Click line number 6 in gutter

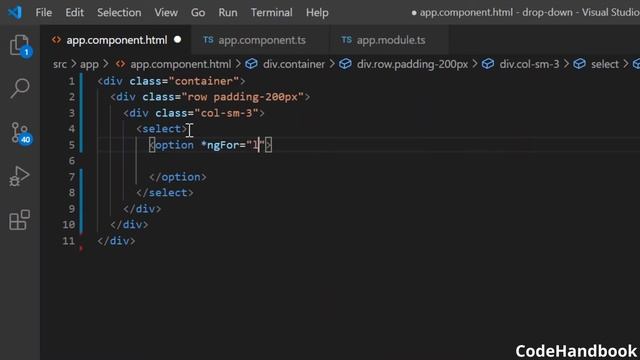pyautogui.click(x=71, y=161)
